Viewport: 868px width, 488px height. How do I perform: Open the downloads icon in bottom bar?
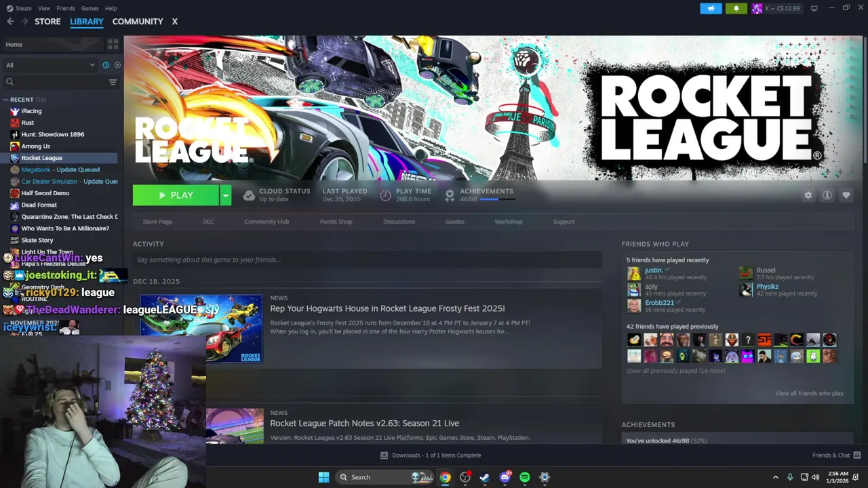point(384,455)
